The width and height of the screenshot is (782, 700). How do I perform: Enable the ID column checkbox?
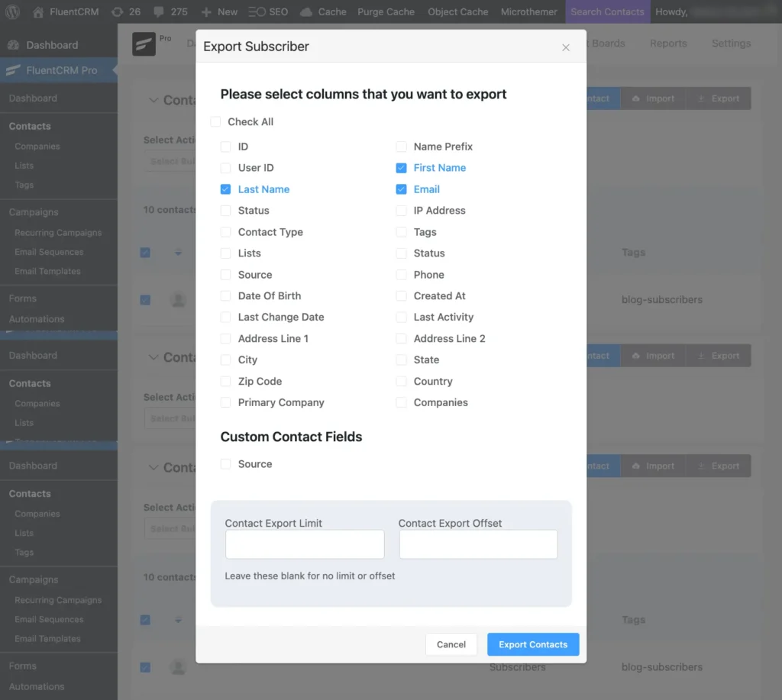pyautogui.click(x=225, y=147)
